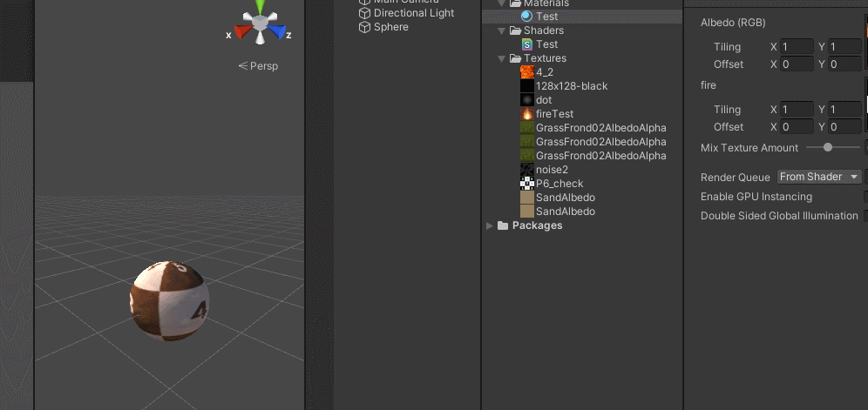The height and width of the screenshot is (410, 868).
Task: Click the red X axis cone on the scene gizmo
Action: tap(243, 31)
